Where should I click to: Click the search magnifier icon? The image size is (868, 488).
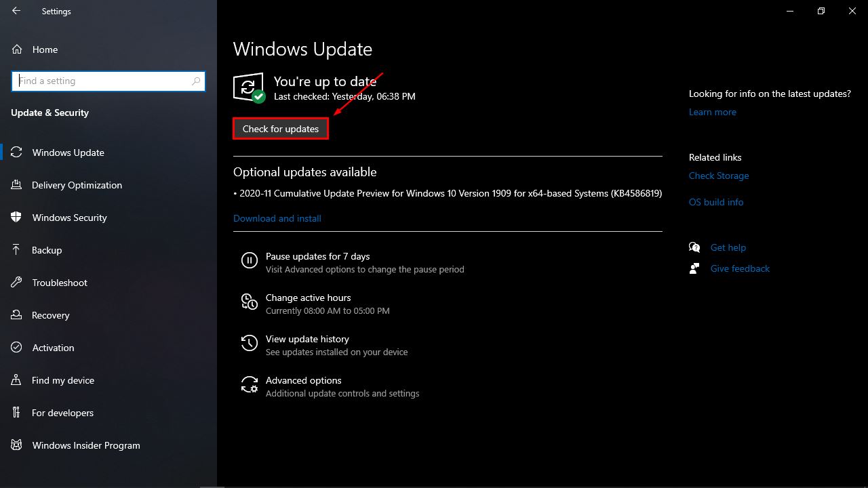[196, 81]
